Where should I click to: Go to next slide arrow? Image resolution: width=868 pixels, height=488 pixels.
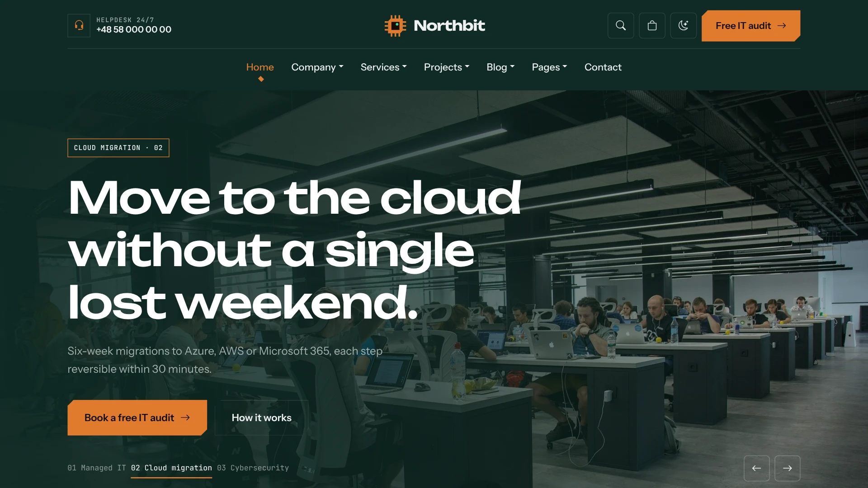[x=788, y=468]
